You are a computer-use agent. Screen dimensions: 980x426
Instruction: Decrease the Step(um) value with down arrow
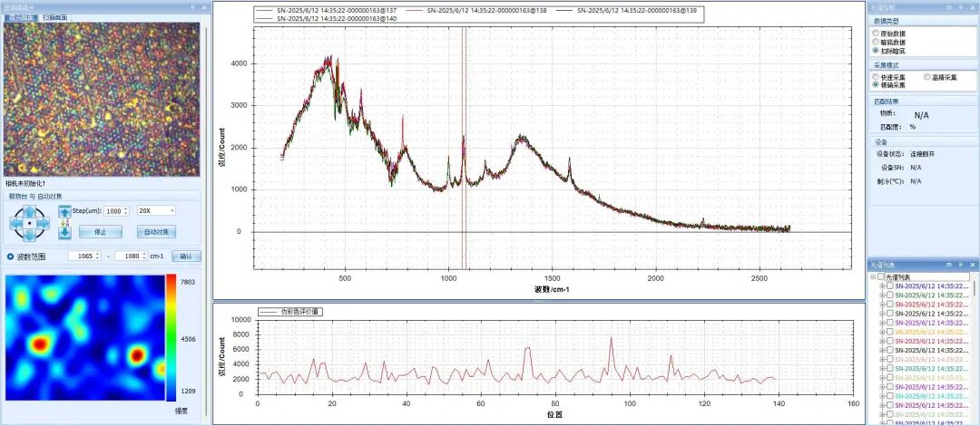pyautogui.click(x=127, y=214)
